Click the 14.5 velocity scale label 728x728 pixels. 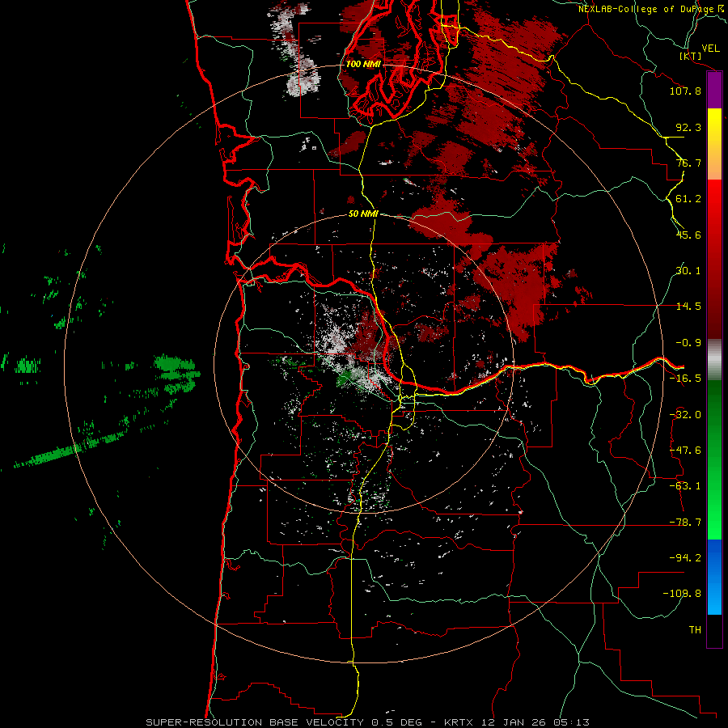(x=688, y=307)
